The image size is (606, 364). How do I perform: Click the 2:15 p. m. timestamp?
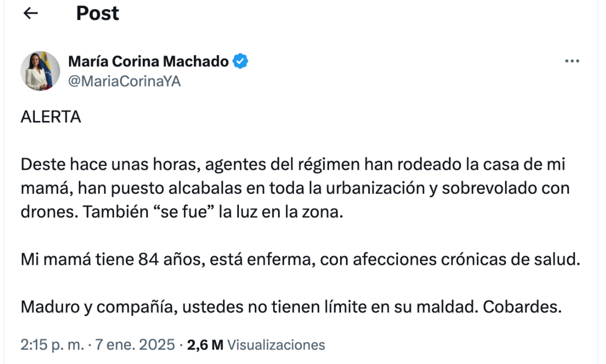pyautogui.click(x=52, y=344)
